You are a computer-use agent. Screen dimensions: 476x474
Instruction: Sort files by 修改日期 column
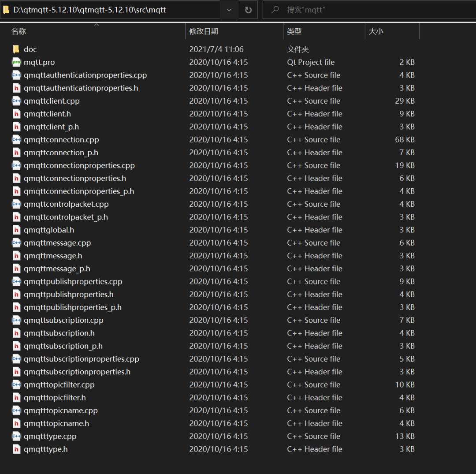click(x=204, y=31)
